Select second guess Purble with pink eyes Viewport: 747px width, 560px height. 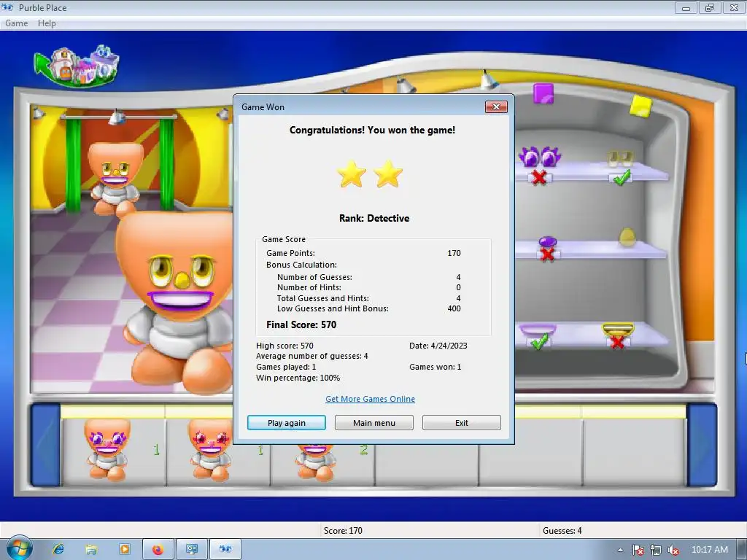tap(209, 451)
